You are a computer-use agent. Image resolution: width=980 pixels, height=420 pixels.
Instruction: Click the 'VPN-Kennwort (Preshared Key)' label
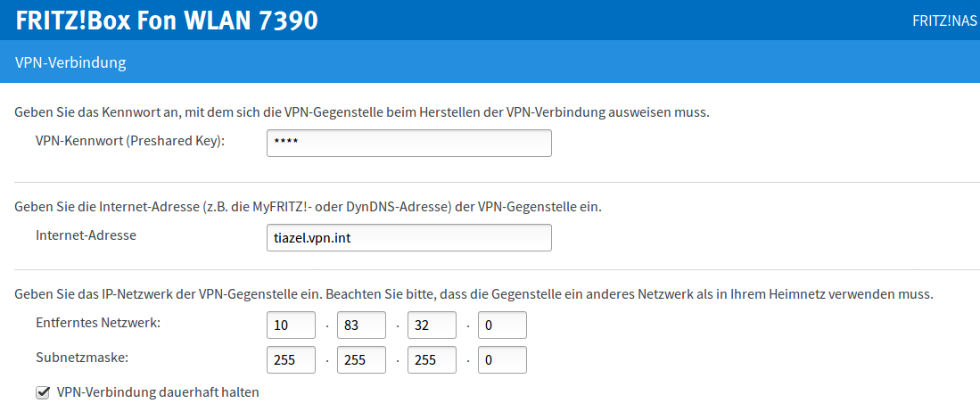click(x=130, y=141)
